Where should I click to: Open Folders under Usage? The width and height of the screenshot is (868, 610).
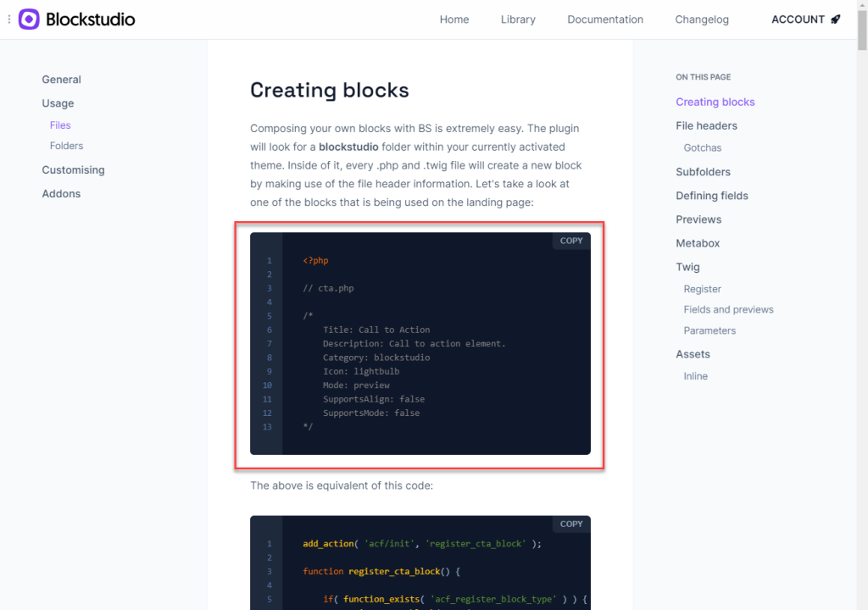(66, 146)
